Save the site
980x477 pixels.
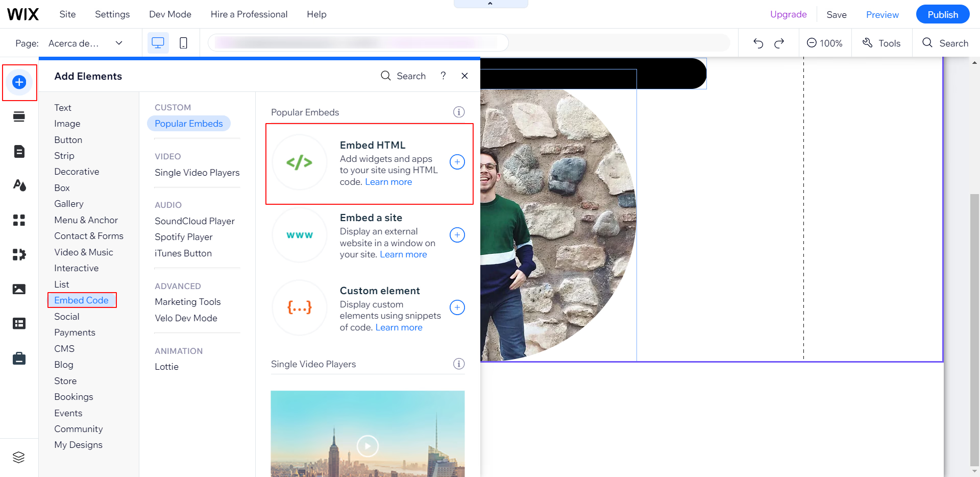click(837, 15)
